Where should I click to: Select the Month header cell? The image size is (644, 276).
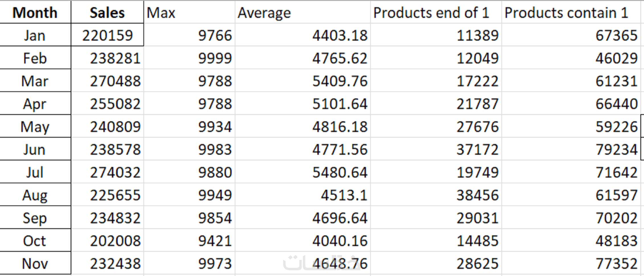coord(35,13)
